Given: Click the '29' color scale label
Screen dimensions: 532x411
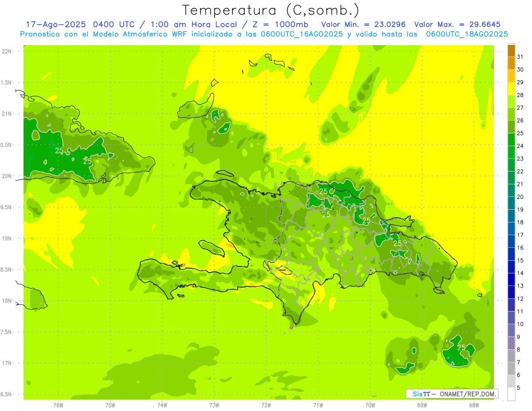Looking at the screenshot, I should click(520, 82).
